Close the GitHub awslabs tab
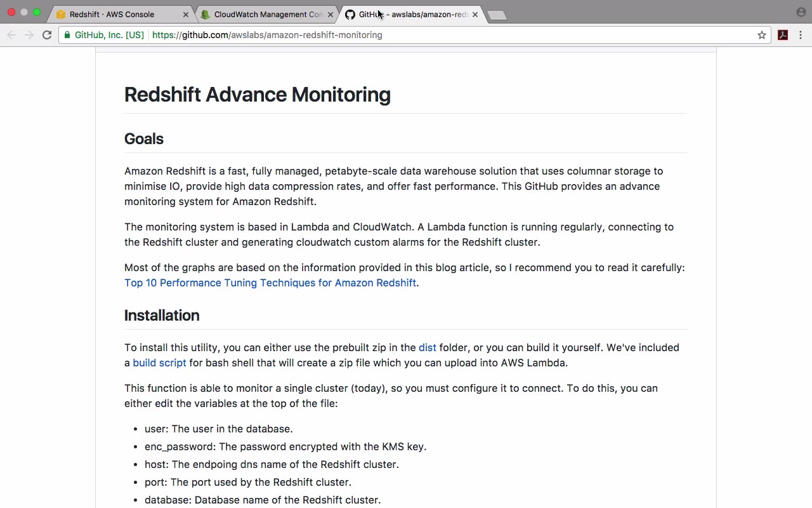Viewport: 812px width, 508px height. pos(475,15)
